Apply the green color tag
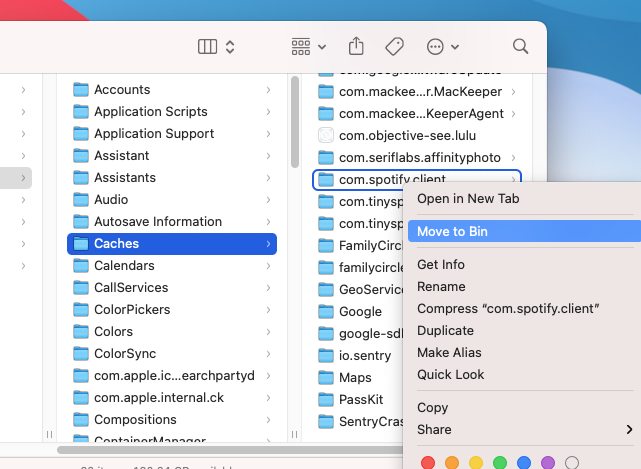Viewport: 641px width, 469px height. tap(500, 462)
